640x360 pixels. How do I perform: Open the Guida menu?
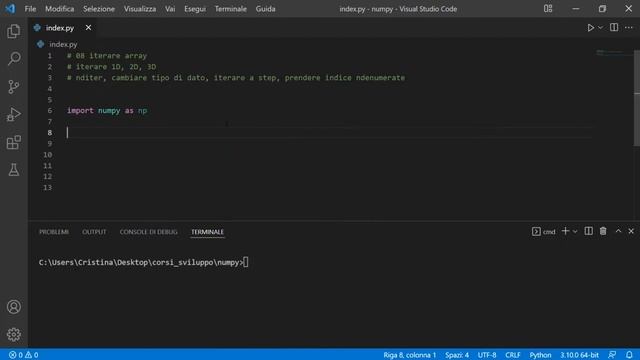[265, 9]
